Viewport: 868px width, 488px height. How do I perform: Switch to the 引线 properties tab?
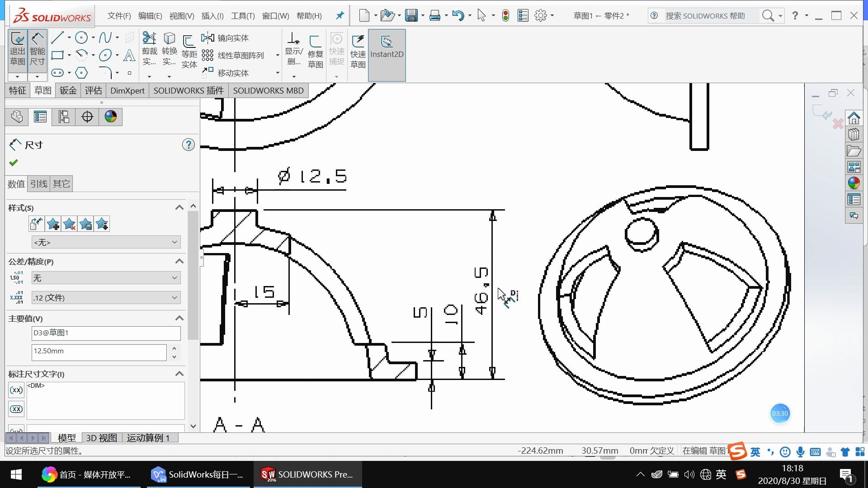click(x=38, y=184)
